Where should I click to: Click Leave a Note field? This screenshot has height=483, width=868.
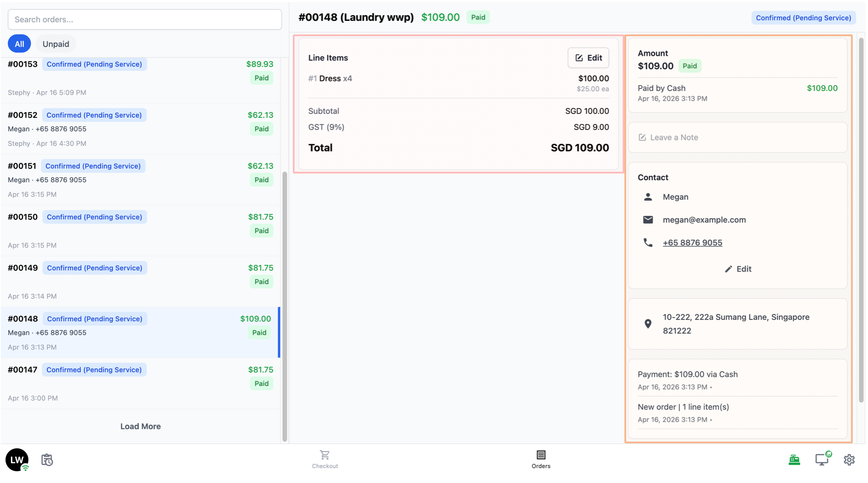(737, 137)
